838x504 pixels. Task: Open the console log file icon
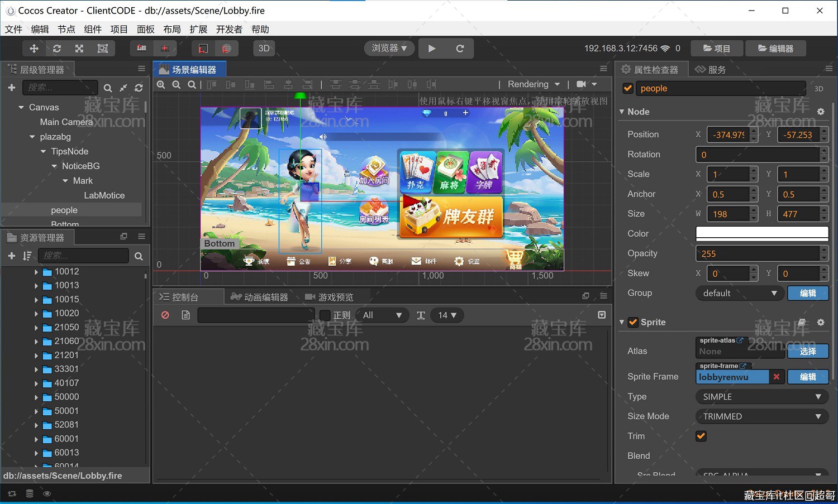(x=186, y=315)
